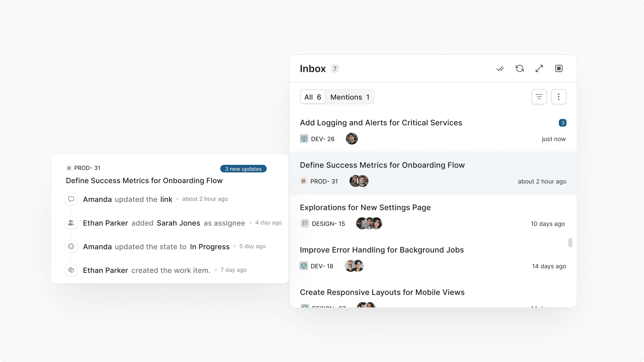This screenshot has height=362, width=644.
Task: Switch to the Mentions tab
Action: [349, 97]
